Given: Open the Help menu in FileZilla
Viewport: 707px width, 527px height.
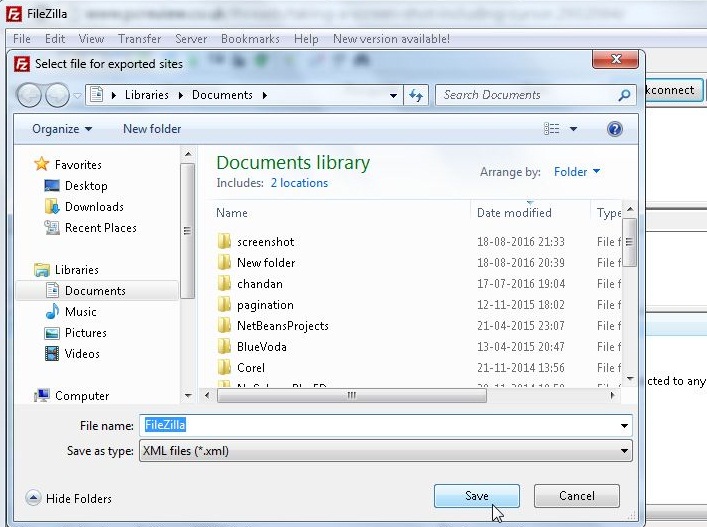Looking at the screenshot, I should [306, 39].
